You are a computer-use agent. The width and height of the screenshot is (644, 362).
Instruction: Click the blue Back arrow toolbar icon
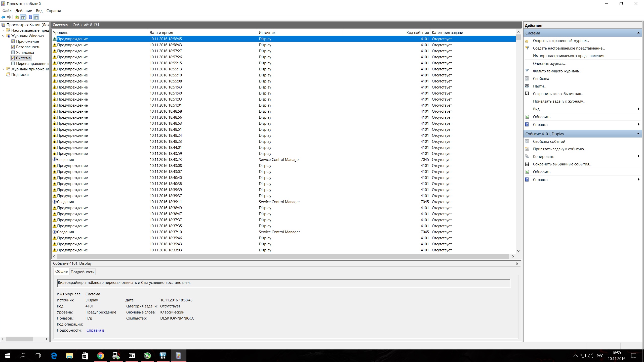pyautogui.click(x=3, y=17)
